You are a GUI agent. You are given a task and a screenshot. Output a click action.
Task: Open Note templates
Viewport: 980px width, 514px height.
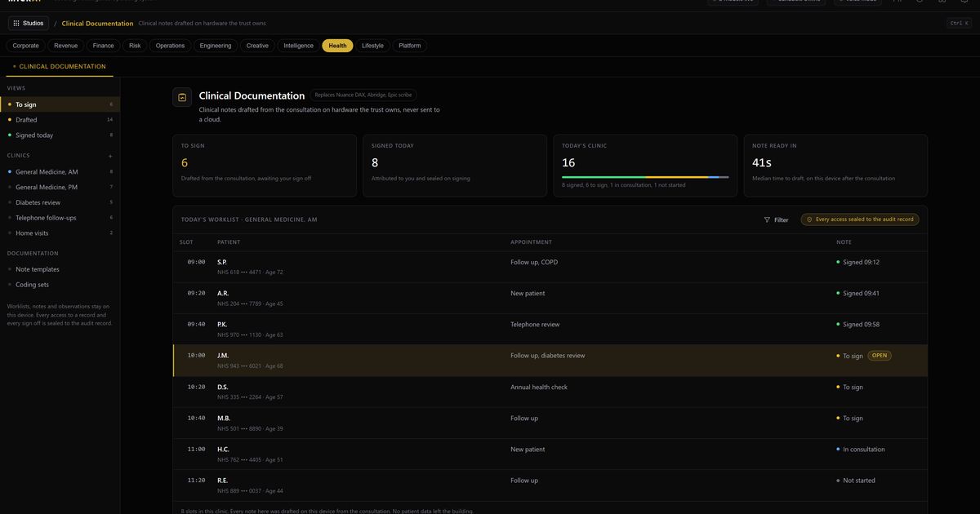click(x=60, y=269)
